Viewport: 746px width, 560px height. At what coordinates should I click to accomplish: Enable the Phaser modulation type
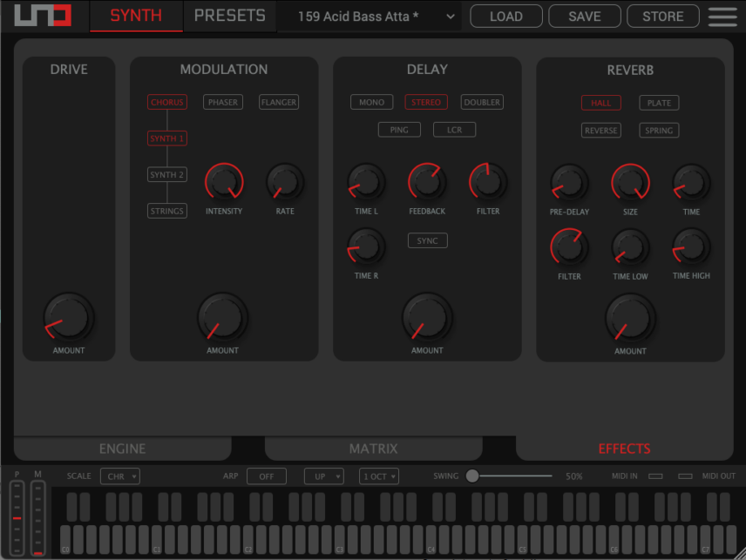point(223,102)
